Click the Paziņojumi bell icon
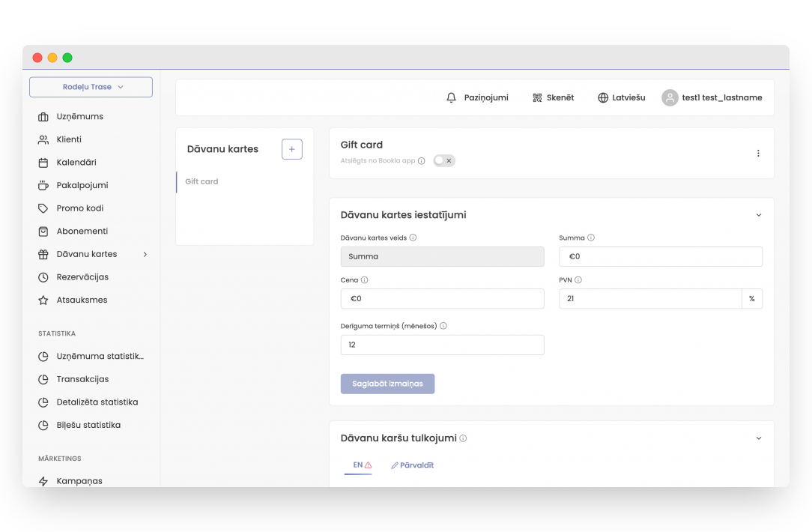This screenshot has width=812, height=532. [x=451, y=98]
